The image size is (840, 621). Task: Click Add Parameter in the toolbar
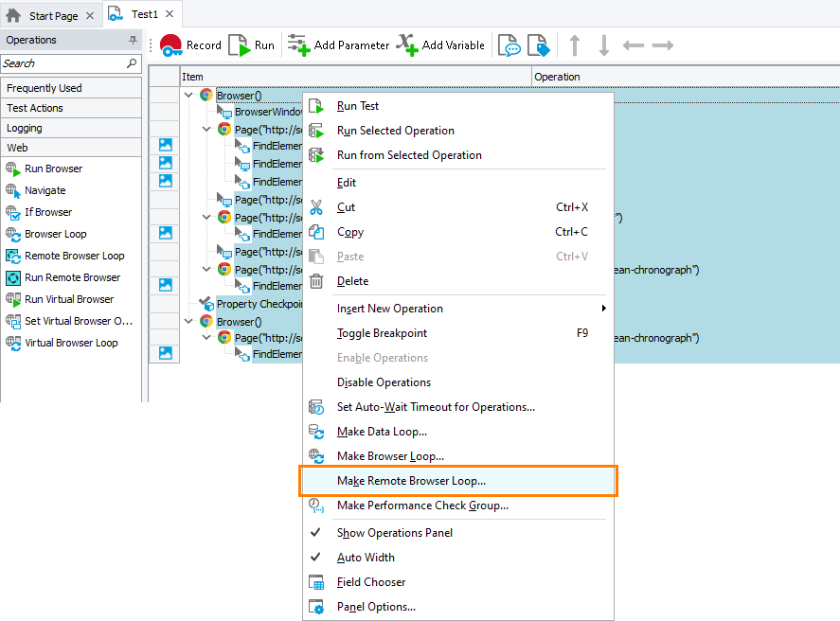pos(338,45)
